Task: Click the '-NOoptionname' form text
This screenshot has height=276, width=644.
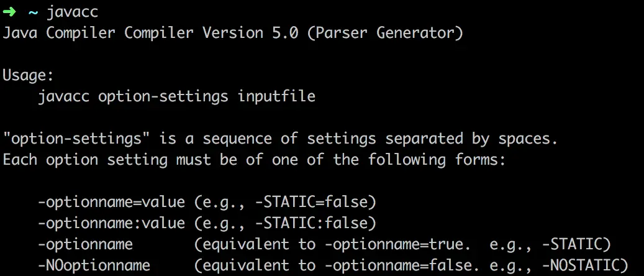Action: tap(94, 265)
